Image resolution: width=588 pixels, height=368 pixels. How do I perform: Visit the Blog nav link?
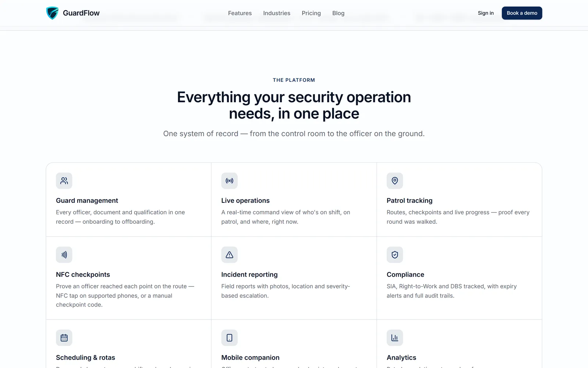(x=338, y=13)
